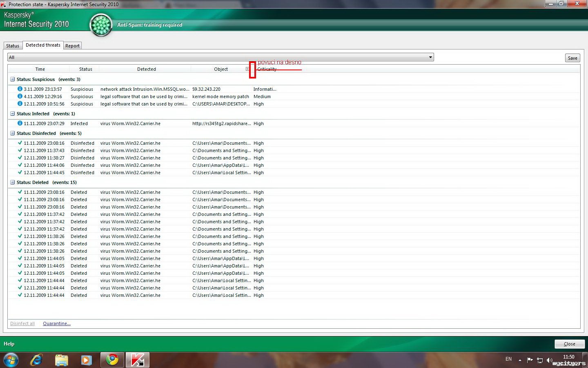
Task: Collapse the Status: Deleted group
Action: pos(12,182)
